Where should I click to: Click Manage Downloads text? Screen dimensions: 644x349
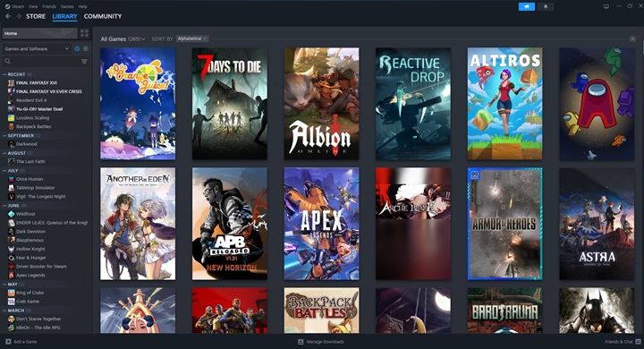click(326, 342)
